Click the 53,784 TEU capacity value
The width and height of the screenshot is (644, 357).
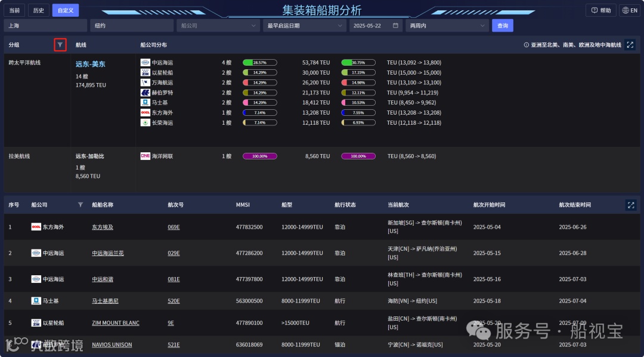pyautogui.click(x=316, y=63)
